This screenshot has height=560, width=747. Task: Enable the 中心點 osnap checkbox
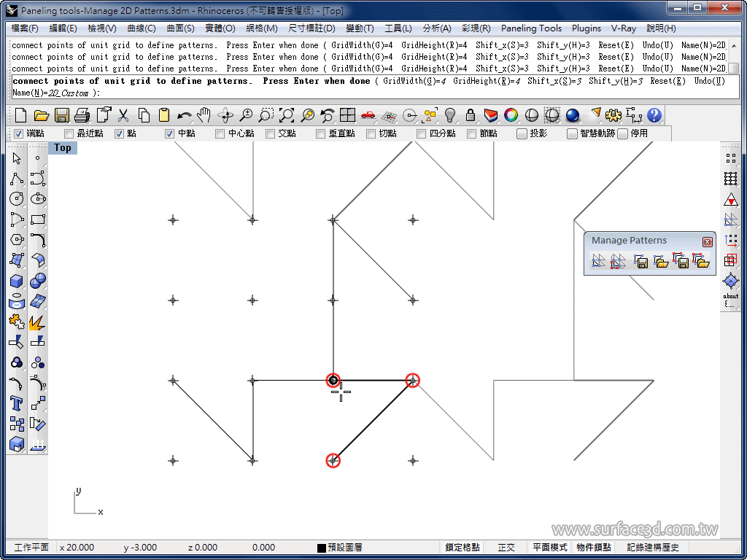point(220,134)
